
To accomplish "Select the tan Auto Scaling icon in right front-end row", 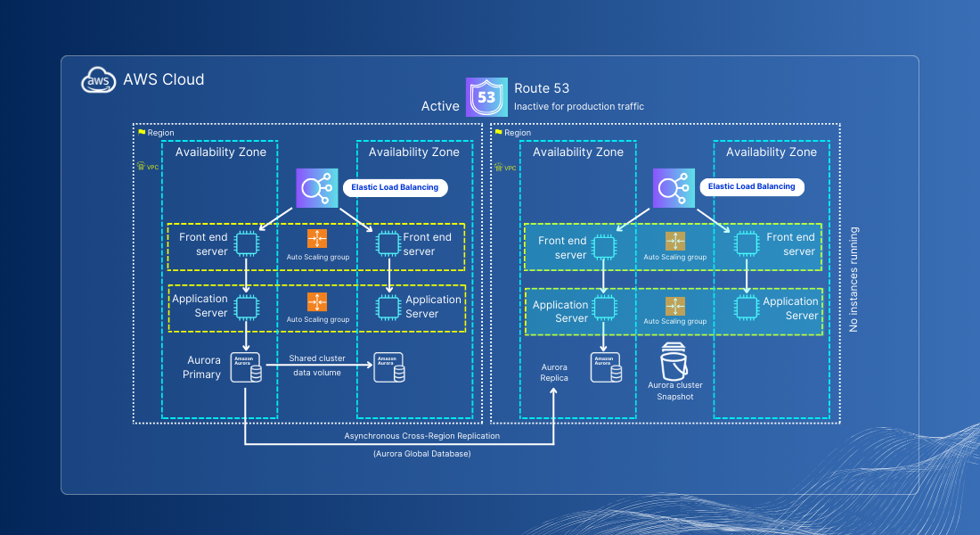I will point(675,241).
